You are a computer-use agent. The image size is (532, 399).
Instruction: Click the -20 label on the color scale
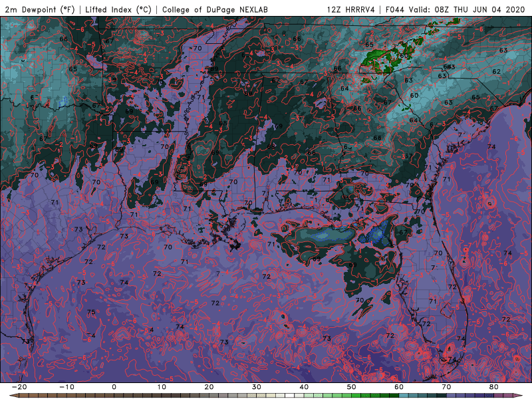pyautogui.click(x=19, y=387)
